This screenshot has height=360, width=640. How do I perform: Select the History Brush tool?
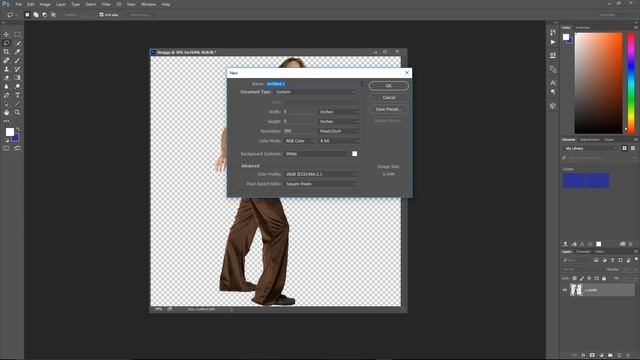(17, 69)
